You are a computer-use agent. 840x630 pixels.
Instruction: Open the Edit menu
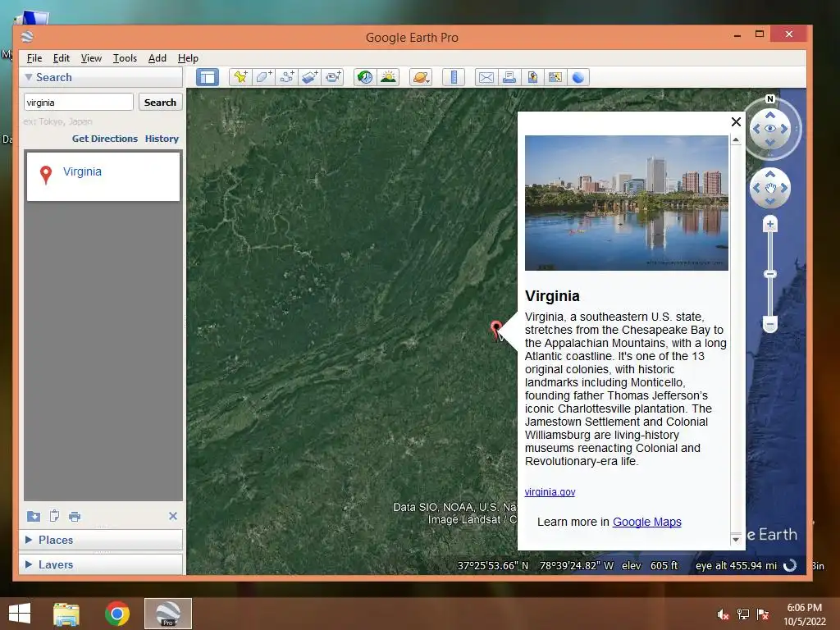(61, 58)
